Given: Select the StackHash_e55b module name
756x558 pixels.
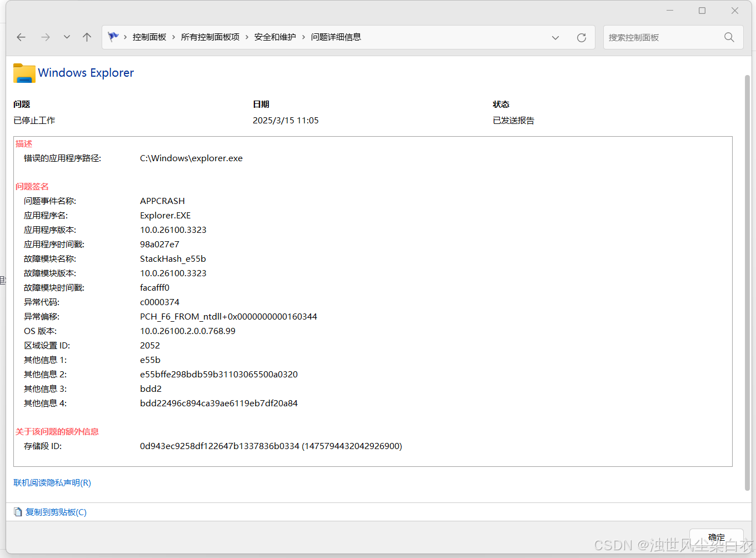Looking at the screenshot, I should pos(173,259).
